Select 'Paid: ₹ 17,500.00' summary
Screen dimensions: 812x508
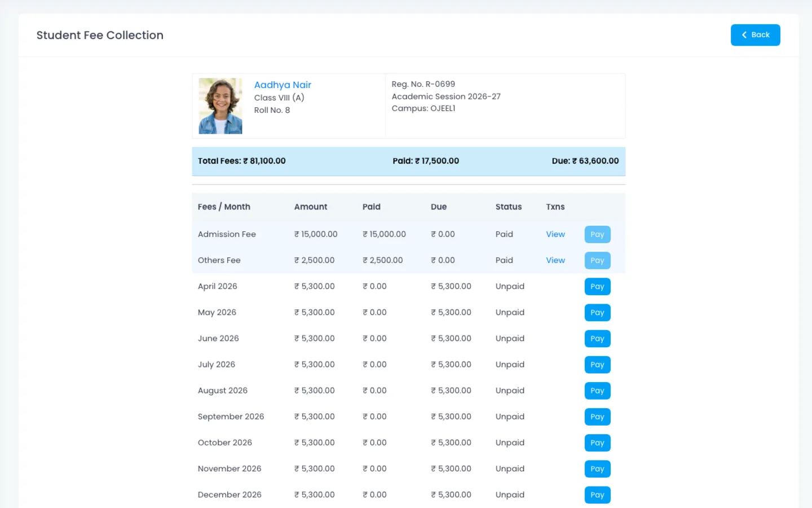(x=426, y=161)
